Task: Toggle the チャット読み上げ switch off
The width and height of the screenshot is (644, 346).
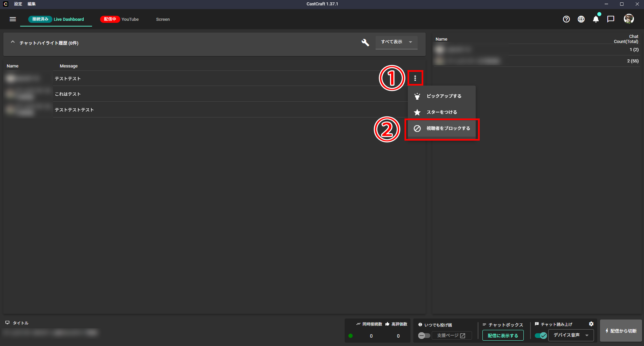Action: coord(541,336)
